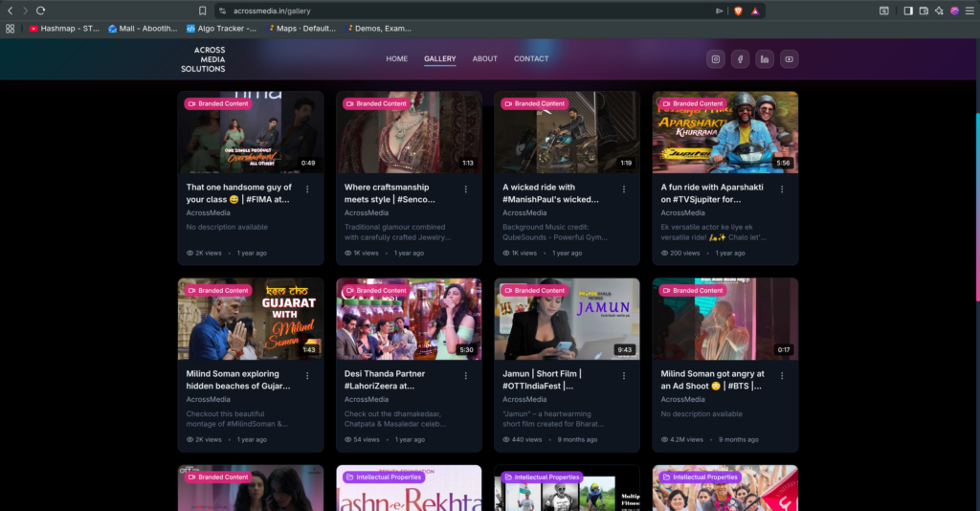980x511 pixels.
Task: Click the '4.2M views' count text
Action: (x=686, y=440)
